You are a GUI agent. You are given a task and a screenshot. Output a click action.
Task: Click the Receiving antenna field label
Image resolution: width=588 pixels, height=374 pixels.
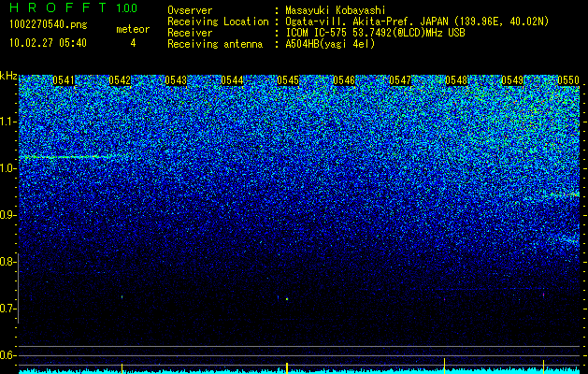[215, 44]
